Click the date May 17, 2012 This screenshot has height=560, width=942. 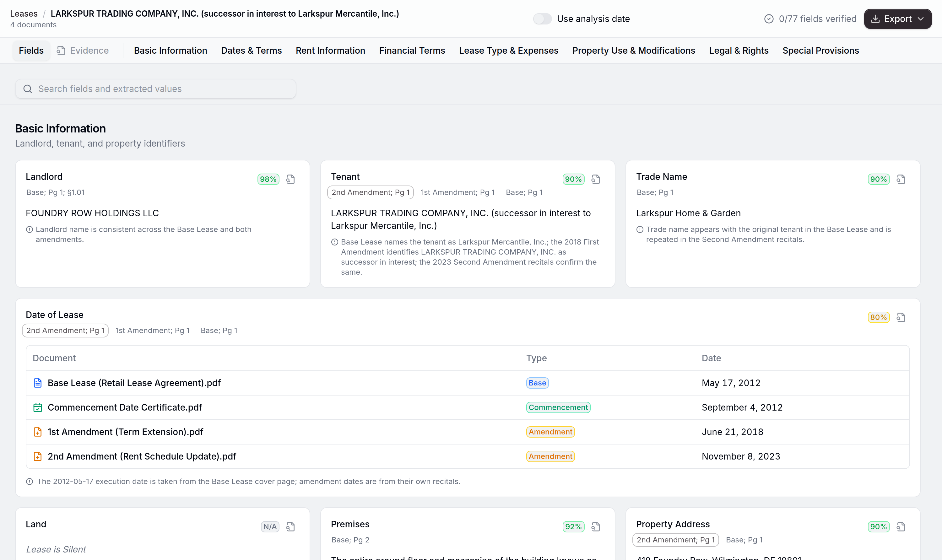pyautogui.click(x=731, y=383)
